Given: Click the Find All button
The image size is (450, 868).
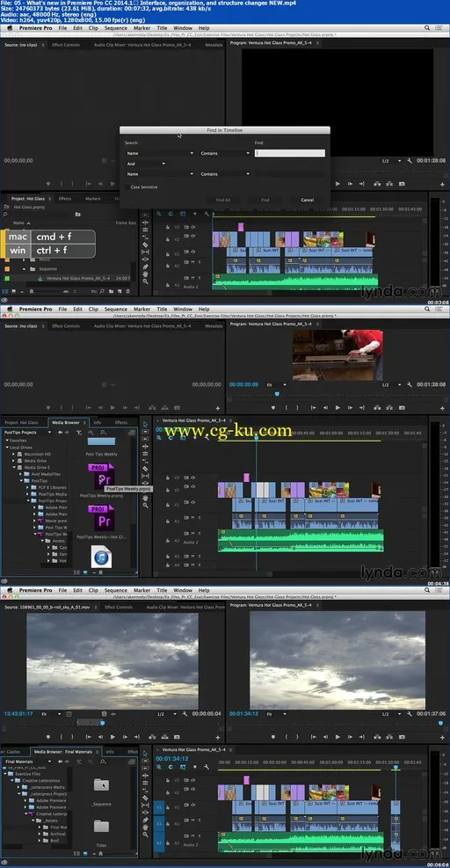Looking at the screenshot, I should pyautogui.click(x=223, y=200).
